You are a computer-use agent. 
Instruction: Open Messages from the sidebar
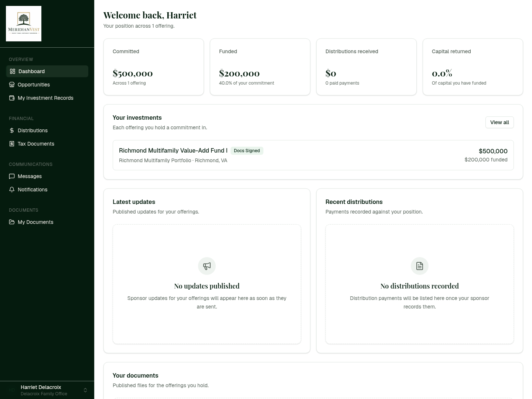(x=47, y=176)
